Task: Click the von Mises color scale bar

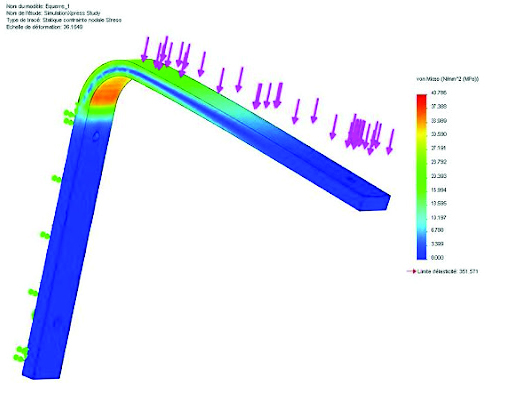Action: coord(421,177)
